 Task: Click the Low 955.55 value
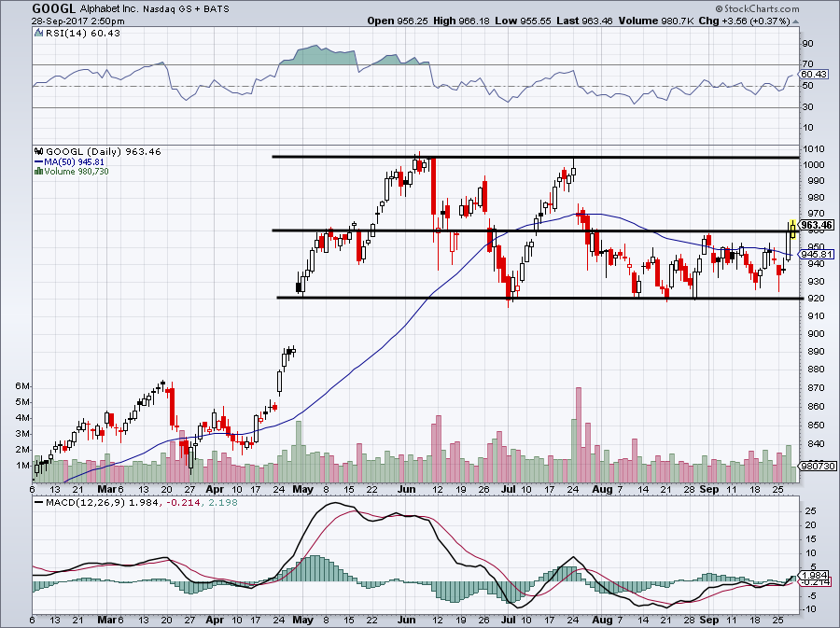523,21
